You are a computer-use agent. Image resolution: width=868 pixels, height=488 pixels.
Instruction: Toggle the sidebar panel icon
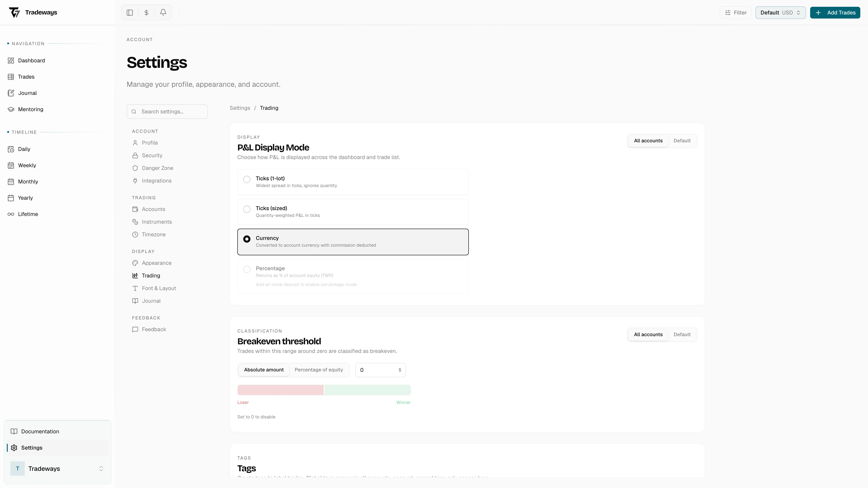[x=130, y=12]
